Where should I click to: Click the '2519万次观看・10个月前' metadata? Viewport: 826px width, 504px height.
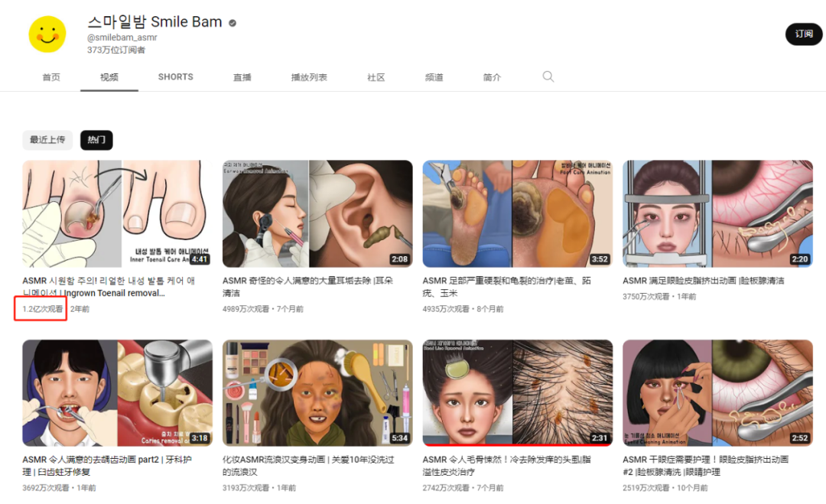[665, 488]
